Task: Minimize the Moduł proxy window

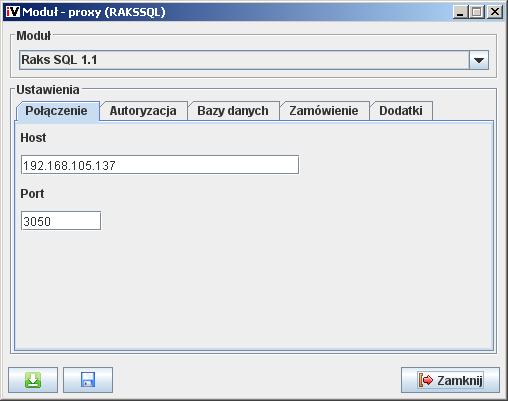Action: (x=460, y=12)
